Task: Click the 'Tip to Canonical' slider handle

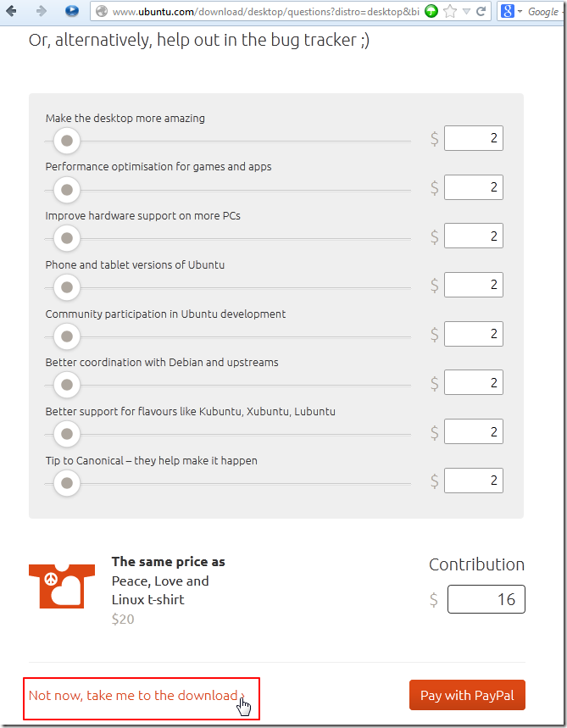Action: 66,483
